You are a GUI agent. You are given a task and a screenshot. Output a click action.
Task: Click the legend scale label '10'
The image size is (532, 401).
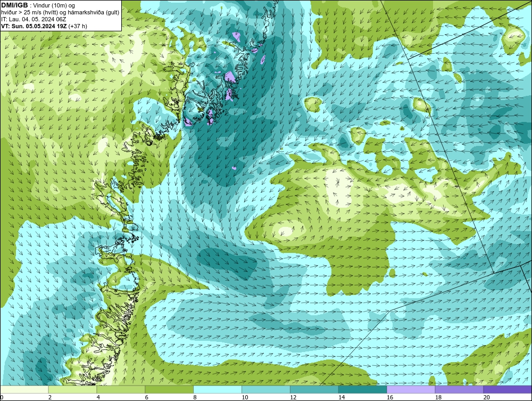click(245, 397)
